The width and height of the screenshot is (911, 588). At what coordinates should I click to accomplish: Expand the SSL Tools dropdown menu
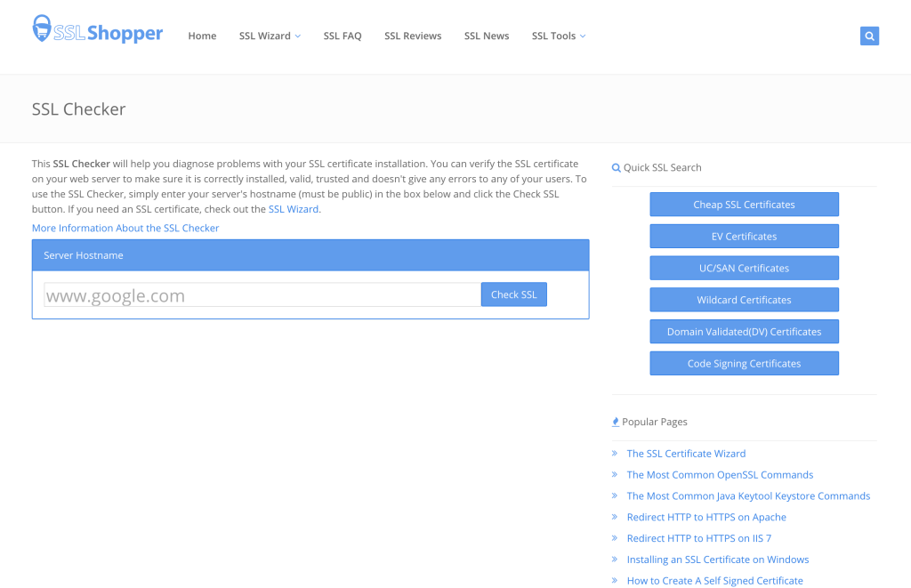click(x=558, y=36)
